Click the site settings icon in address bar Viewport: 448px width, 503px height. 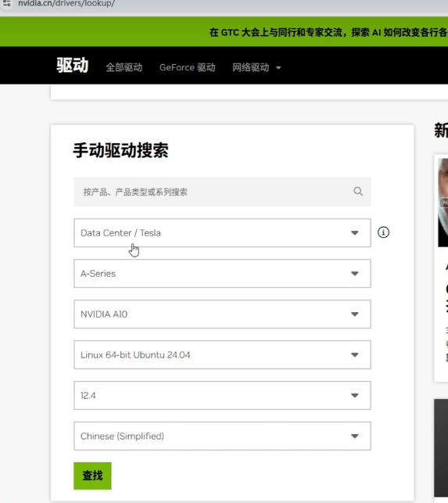[x=7, y=4]
